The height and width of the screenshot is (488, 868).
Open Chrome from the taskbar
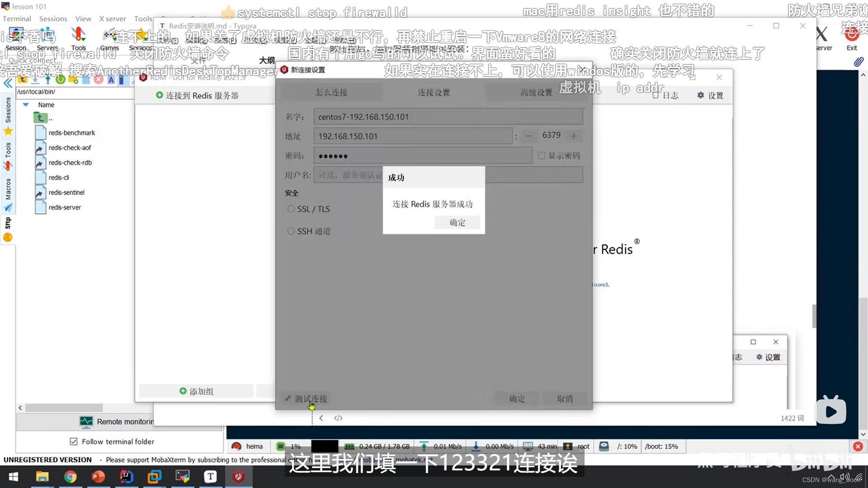(x=70, y=476)
